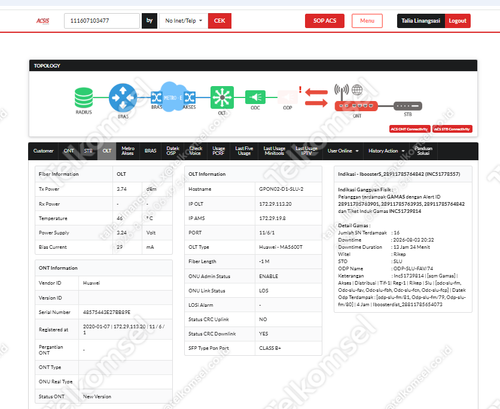Click the Fiber Information table header
The image size is (500, 409).
[59, 174]
